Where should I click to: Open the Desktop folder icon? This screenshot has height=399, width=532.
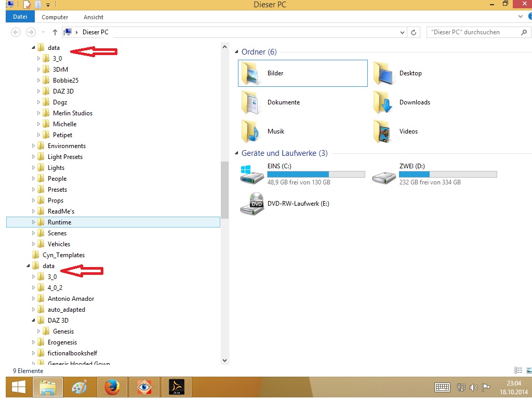383,73
